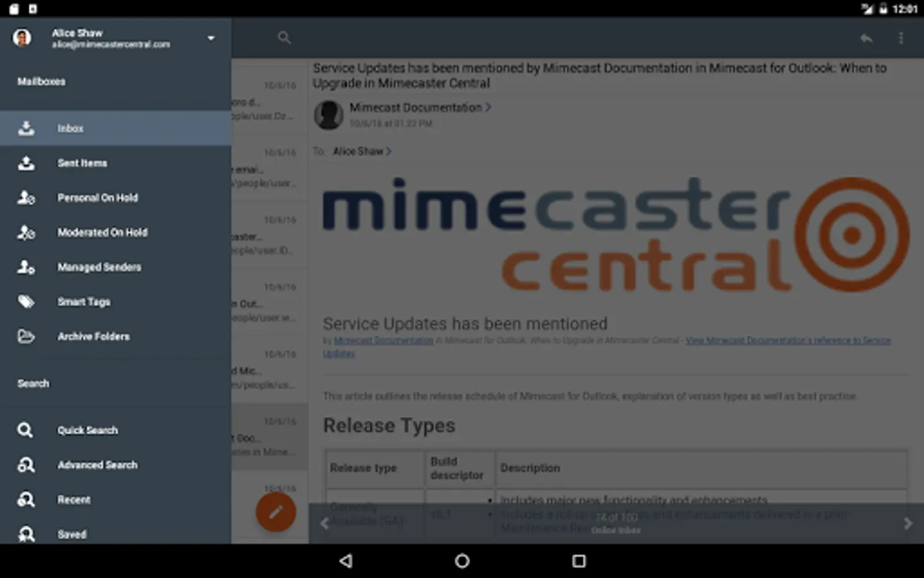Image resolution: width=924 pixels, height=578 pixels.
Task: Tap the reply arrow icon
Action: pos(866,38)
